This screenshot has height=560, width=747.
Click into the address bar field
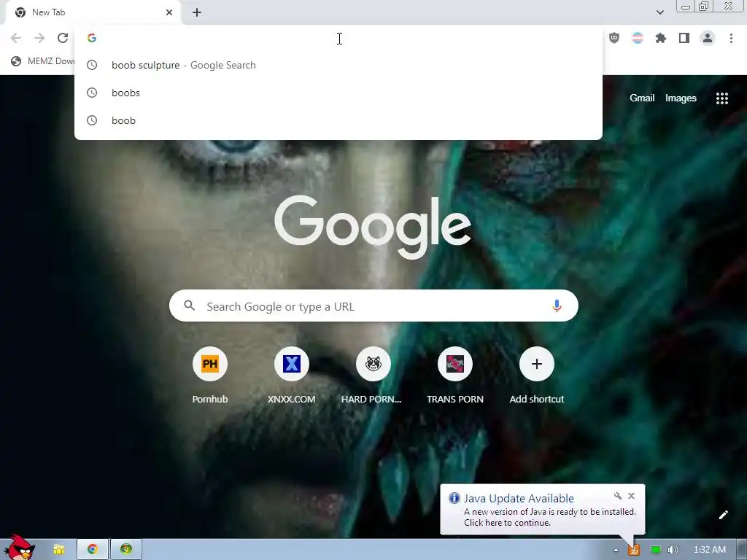tap(338, 38)
